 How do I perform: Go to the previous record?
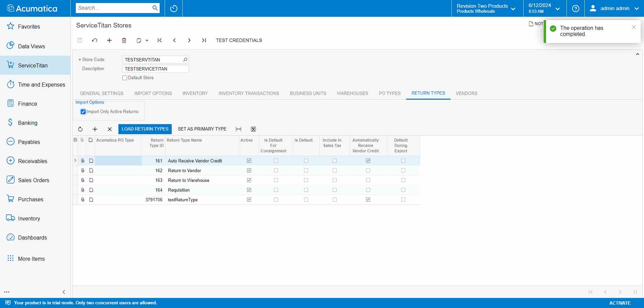tap(174, 40)
